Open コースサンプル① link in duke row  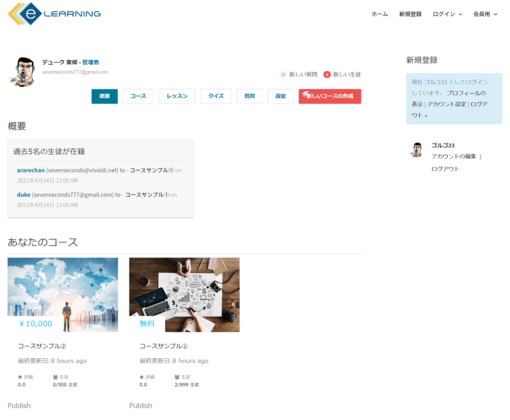(x=147, y=195)
